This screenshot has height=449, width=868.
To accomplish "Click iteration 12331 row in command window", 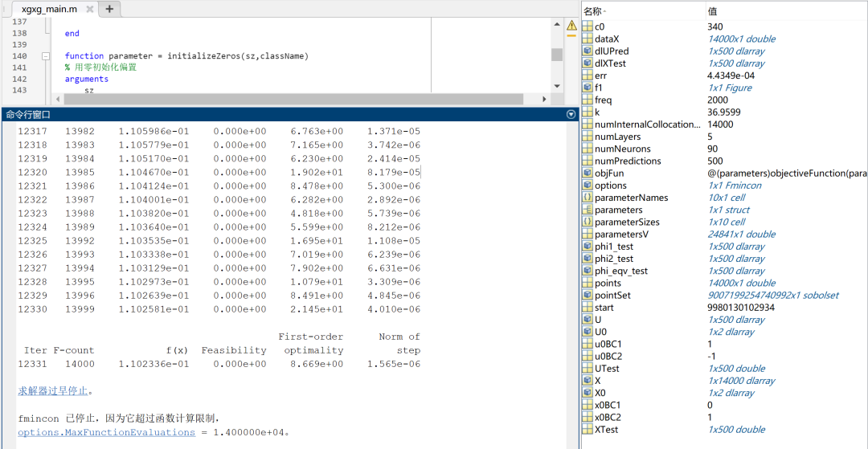I will [x=219, y=364].
